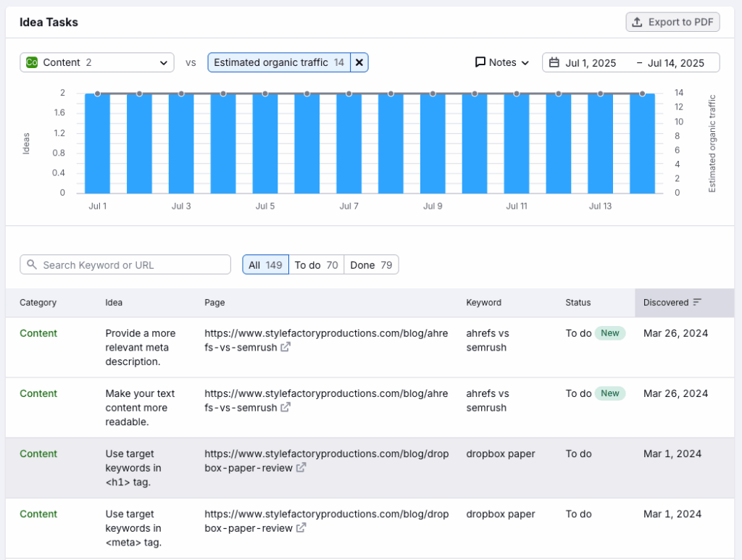Click To do status in the h1 tag row
The height and width of the screenshot is (560, 742).
coord(578,454)
